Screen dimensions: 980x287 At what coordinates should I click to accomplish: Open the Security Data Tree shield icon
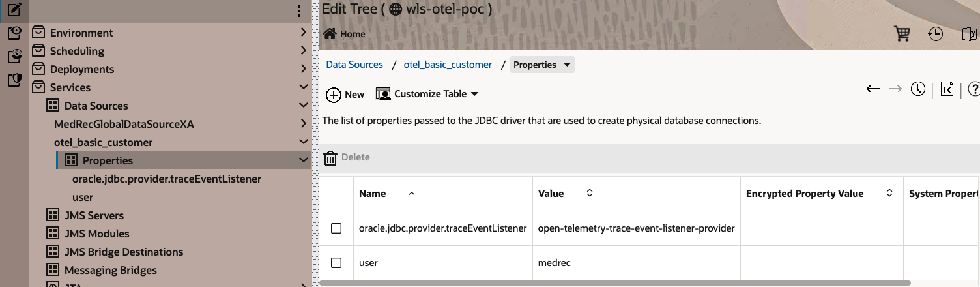14,80
